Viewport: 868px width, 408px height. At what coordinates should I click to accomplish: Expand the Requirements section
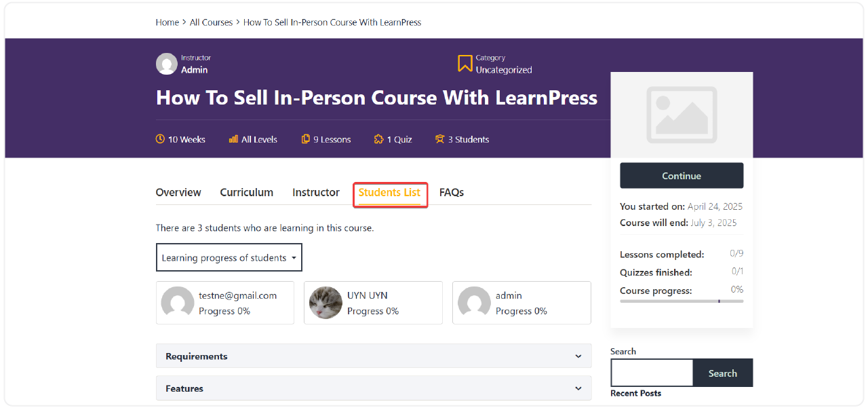(373, 356)
